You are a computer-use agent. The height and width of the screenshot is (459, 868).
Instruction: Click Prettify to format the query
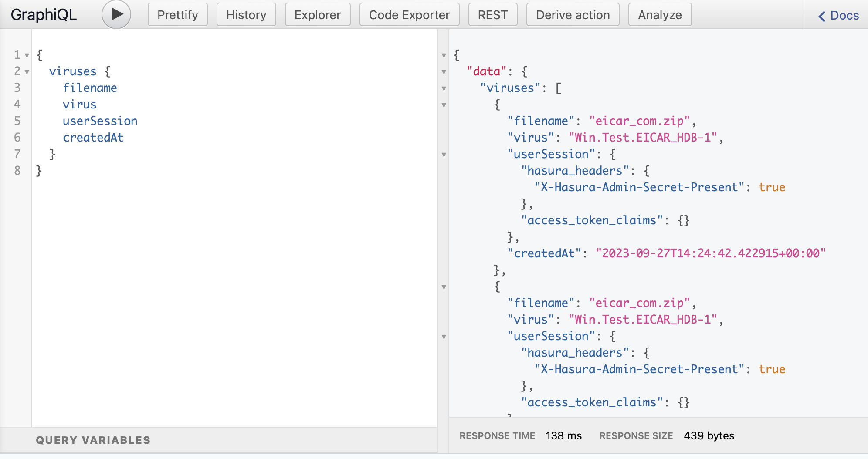[177, 14]
